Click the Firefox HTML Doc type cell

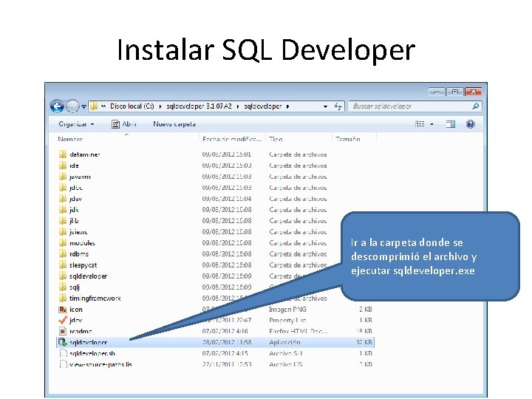pyautogui.click(x=298, y=331)
